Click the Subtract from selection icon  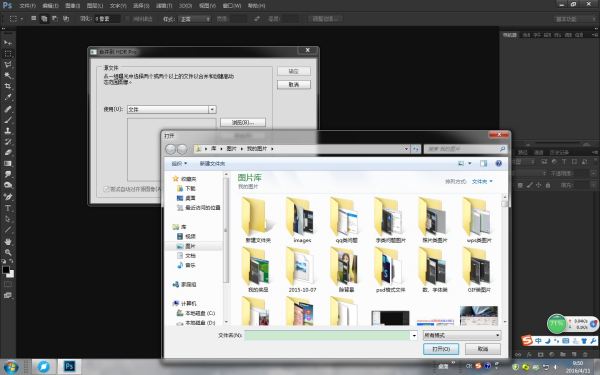[55, 18]
